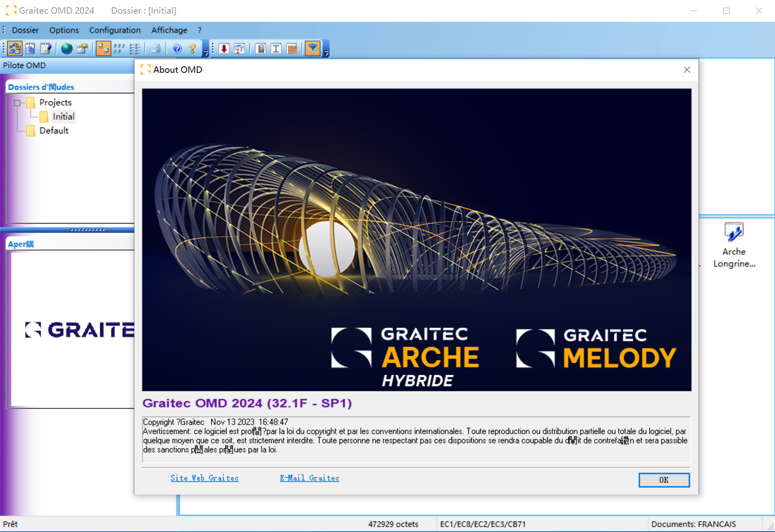The image size is (775, 532).
Task: Toggle the filter with green checkmark icon
Action: (x=313, y=49)
